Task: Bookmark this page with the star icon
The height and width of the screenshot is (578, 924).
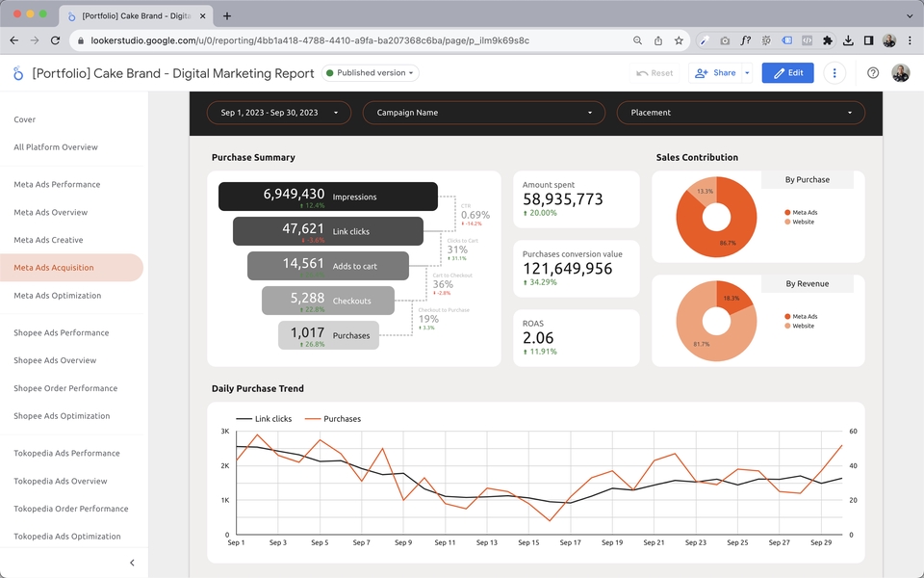Action: click(679, 40)
